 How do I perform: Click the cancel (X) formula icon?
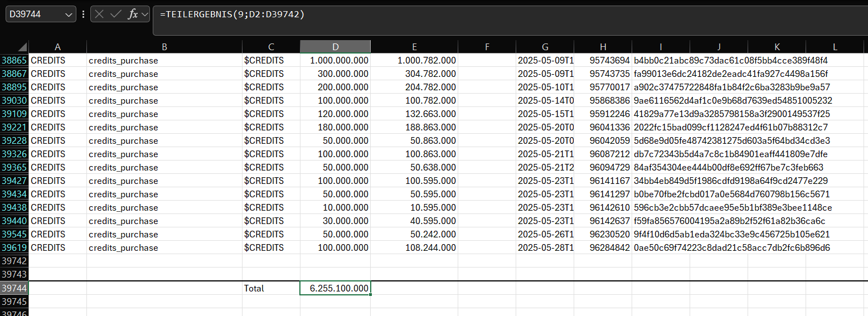click(100, 14)
